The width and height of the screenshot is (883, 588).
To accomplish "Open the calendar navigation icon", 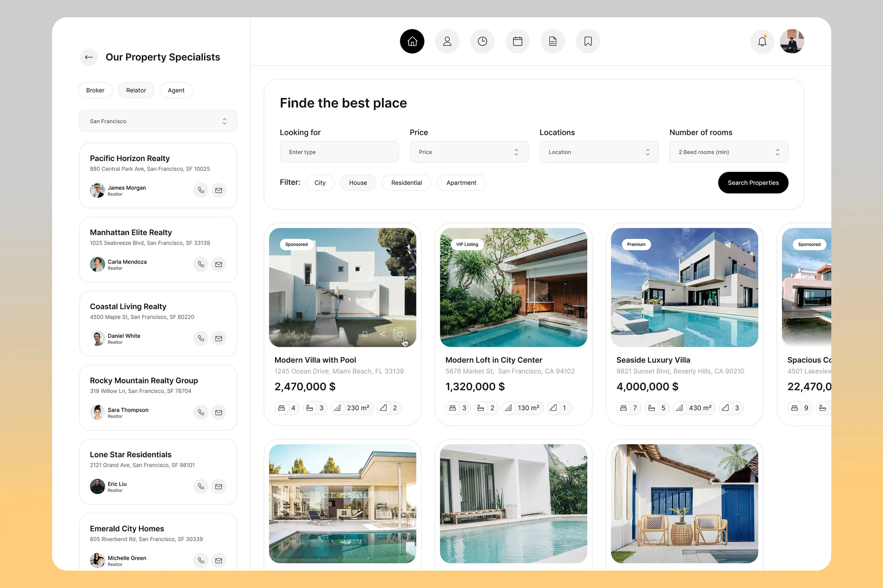I will tap(517, 42).
